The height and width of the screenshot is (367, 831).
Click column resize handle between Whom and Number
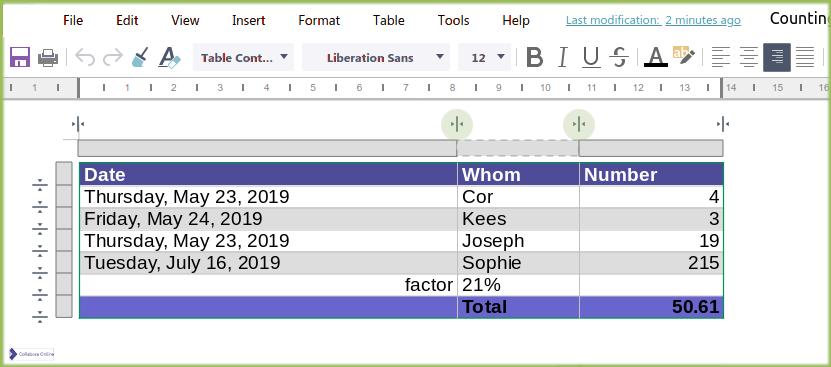579,125
